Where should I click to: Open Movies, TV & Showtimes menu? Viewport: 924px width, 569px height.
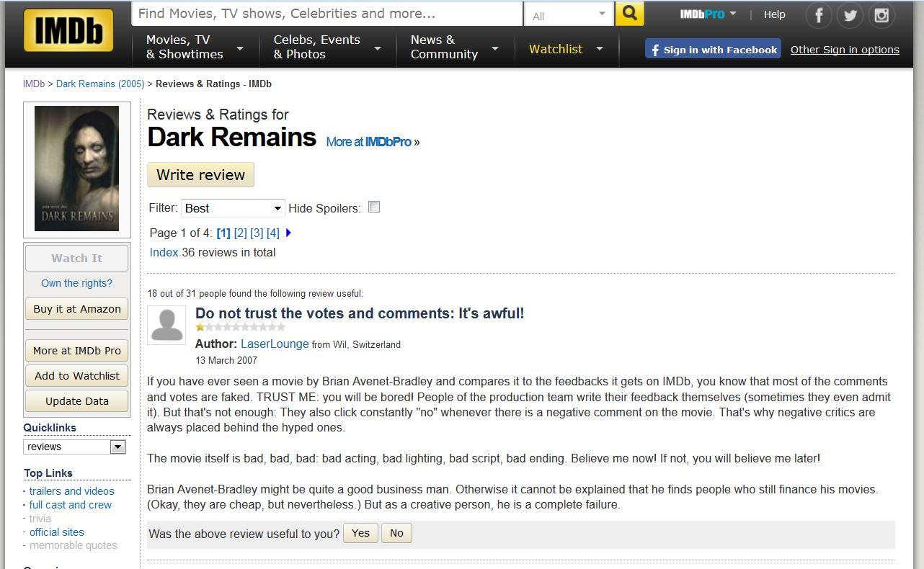coord(194,48)
